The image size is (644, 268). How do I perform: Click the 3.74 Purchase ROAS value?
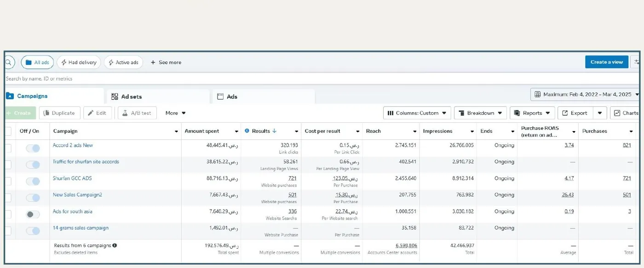pyautogui.click(x=569, y=145)
